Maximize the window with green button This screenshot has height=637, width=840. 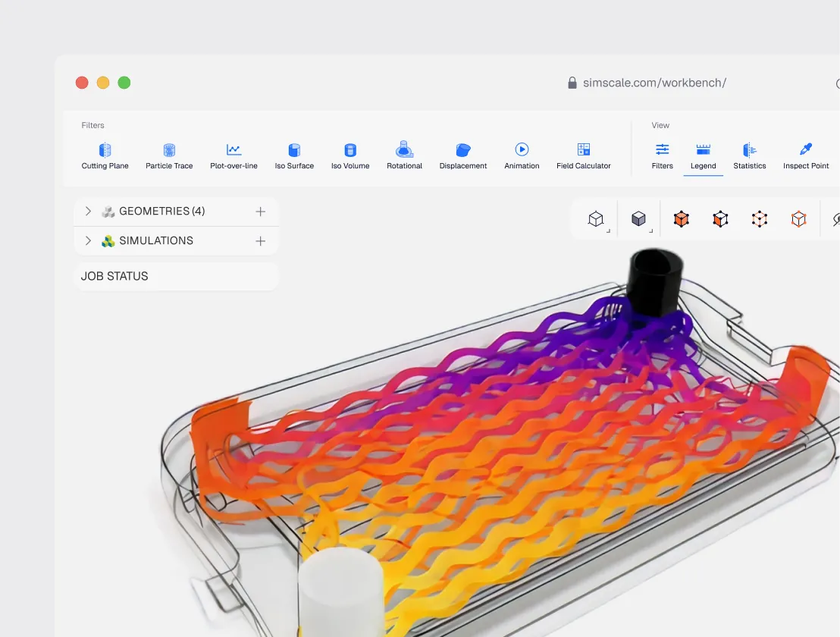click(124, 83)
